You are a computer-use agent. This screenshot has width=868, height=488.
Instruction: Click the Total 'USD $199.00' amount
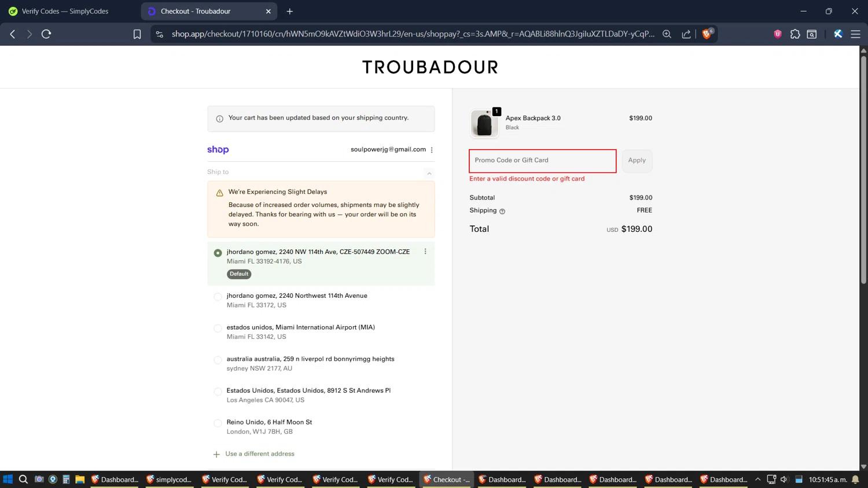pos(629,229)
